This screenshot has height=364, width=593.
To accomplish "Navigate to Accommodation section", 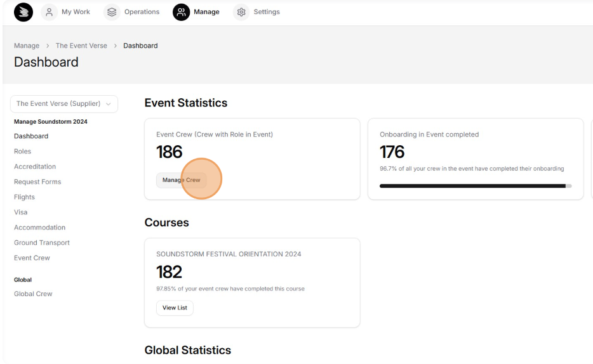I will 39,228.
